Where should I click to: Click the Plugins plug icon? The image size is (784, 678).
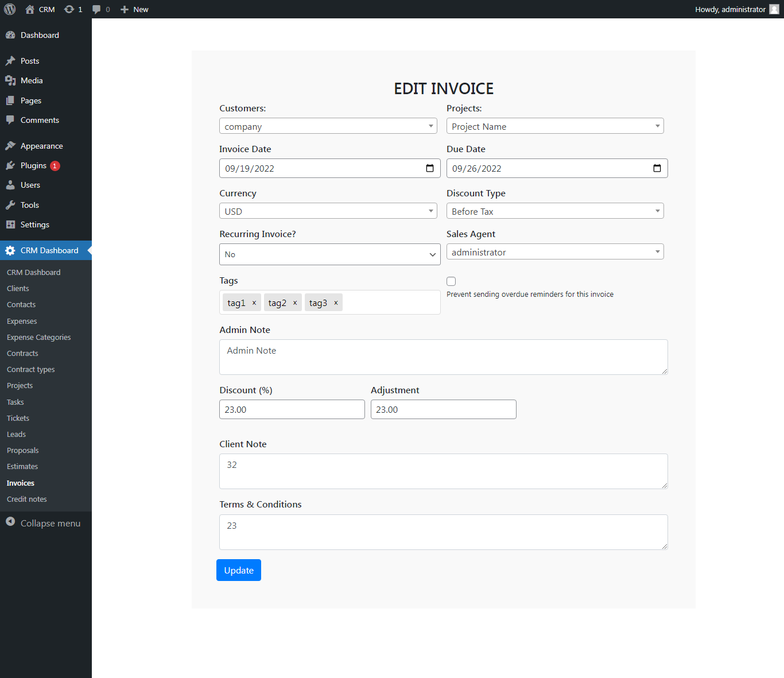11,165
